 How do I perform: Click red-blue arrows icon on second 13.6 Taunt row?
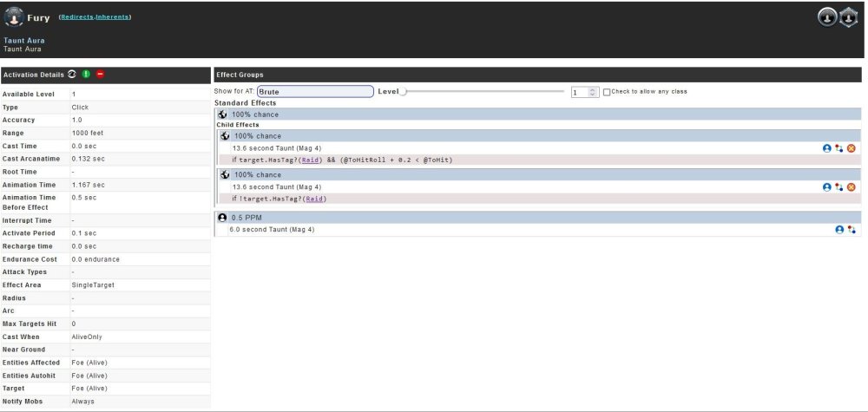click(x=839, y=187)
